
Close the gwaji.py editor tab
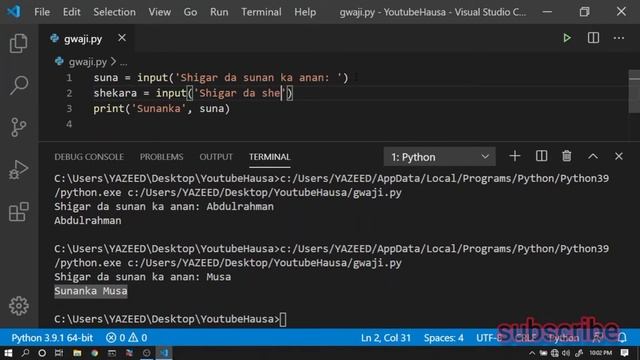[x=122, y=38]
